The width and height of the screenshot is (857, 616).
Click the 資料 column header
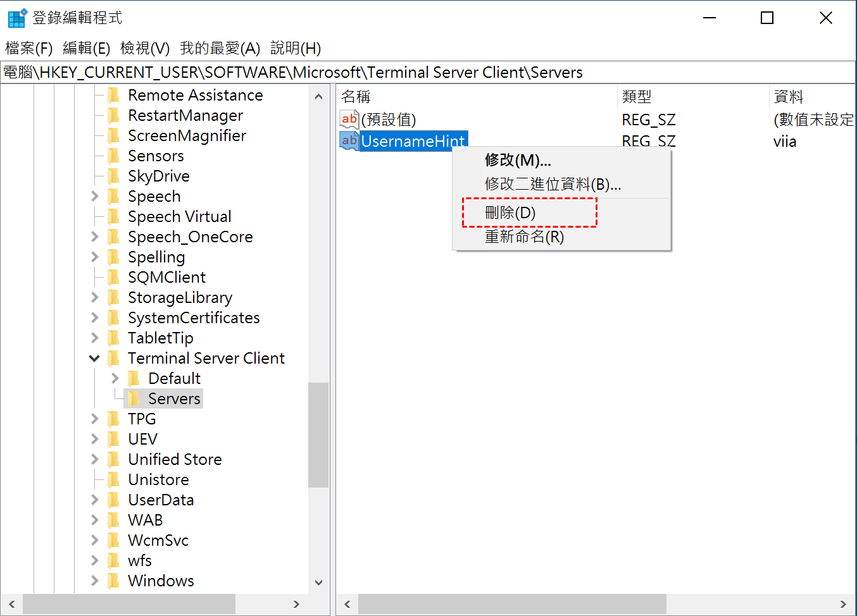coord(812,96)
